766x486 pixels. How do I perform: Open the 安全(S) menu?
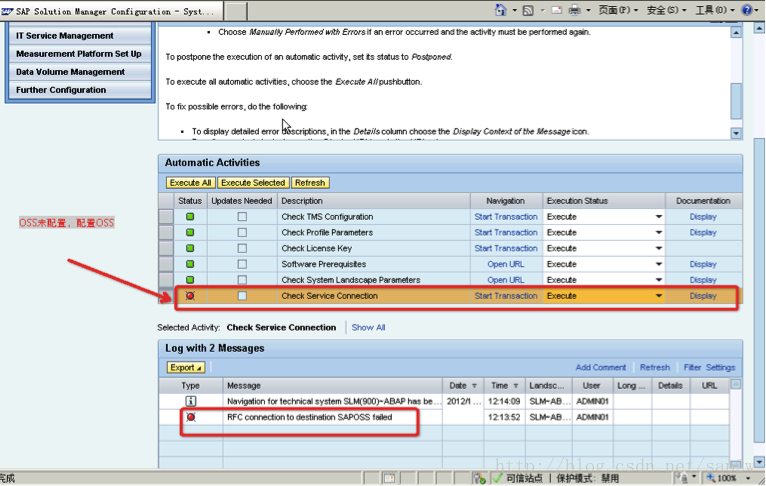click(x=666, y=10)
